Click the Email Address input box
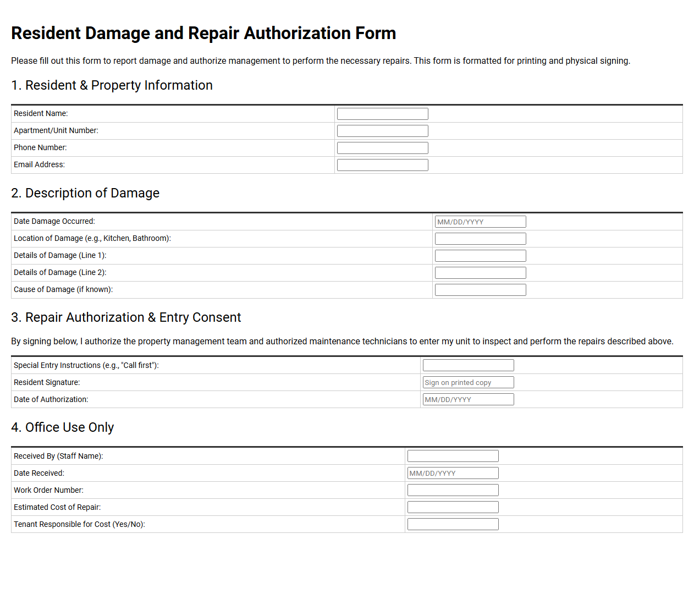694x616 pixels. coord(382,165)
